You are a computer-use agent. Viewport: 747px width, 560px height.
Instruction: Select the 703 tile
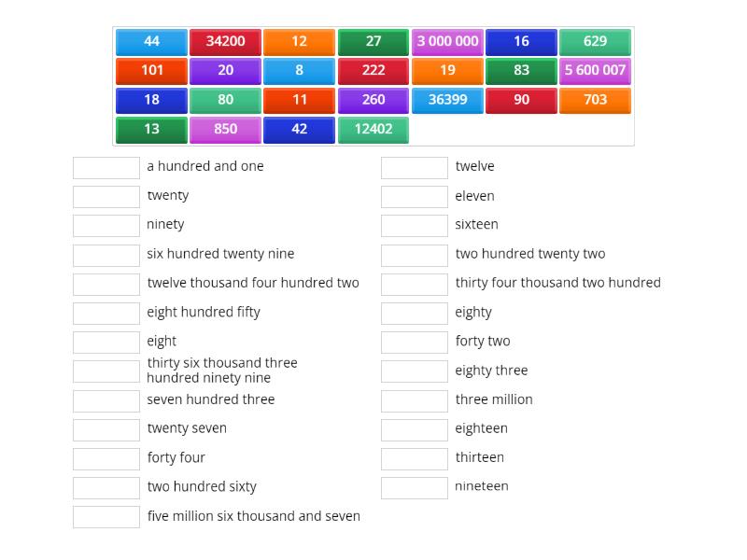pyautogui.click(x=595, y=100)
